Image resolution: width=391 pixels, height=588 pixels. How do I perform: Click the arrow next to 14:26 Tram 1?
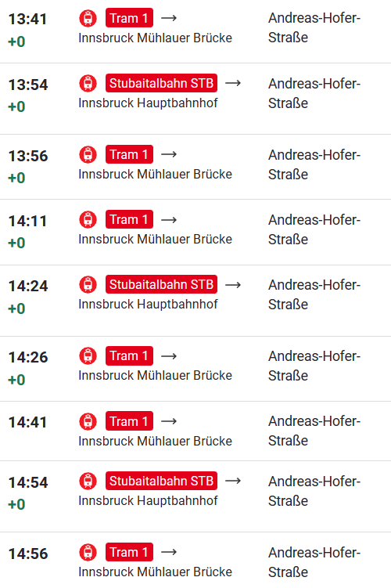[x=169, y=356]
